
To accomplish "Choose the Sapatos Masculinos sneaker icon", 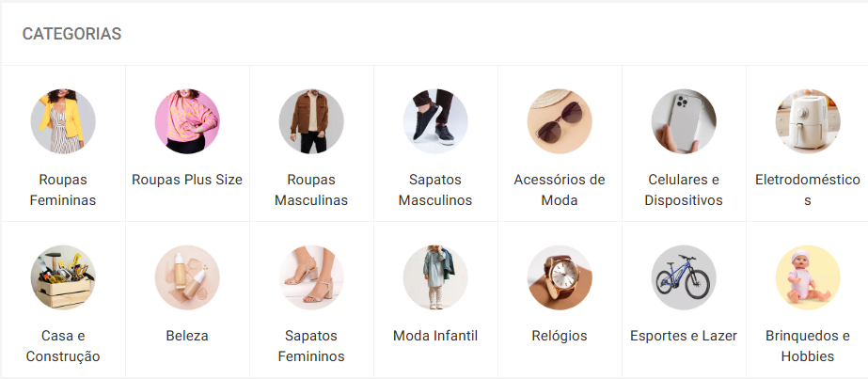I will (x=435, y=121).
